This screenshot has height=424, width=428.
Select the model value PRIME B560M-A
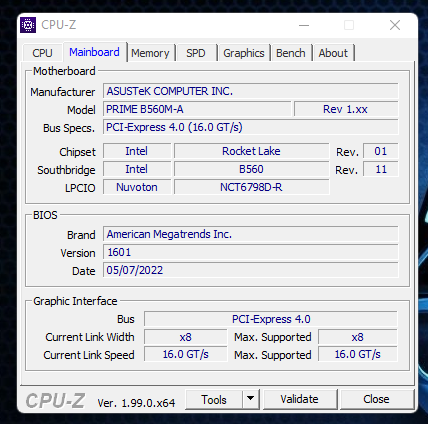point(197,109)
